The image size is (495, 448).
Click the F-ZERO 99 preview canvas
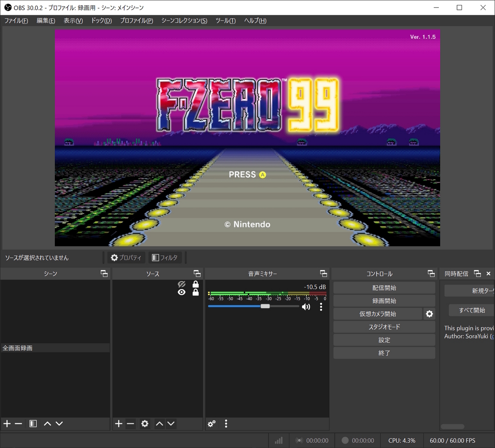(247, 138)
